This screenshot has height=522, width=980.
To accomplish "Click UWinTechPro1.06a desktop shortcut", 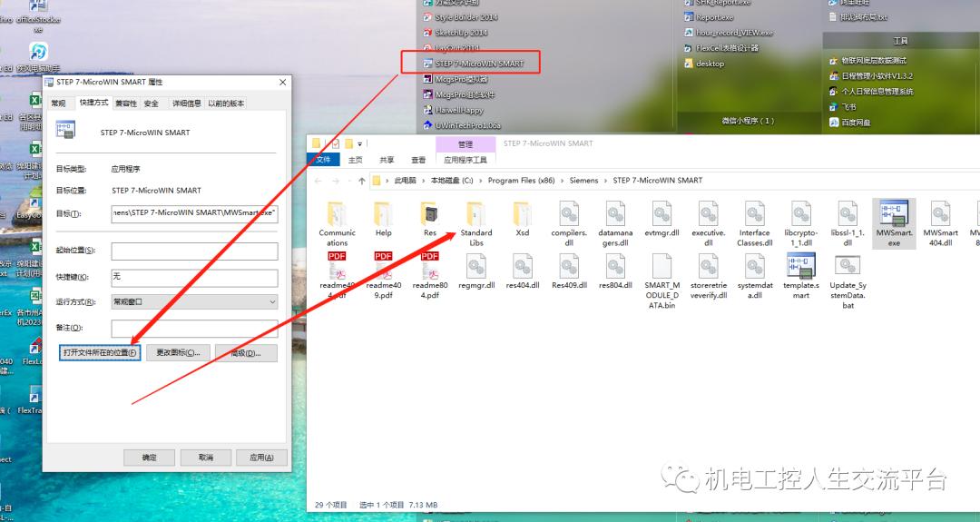I will point(462,125).
